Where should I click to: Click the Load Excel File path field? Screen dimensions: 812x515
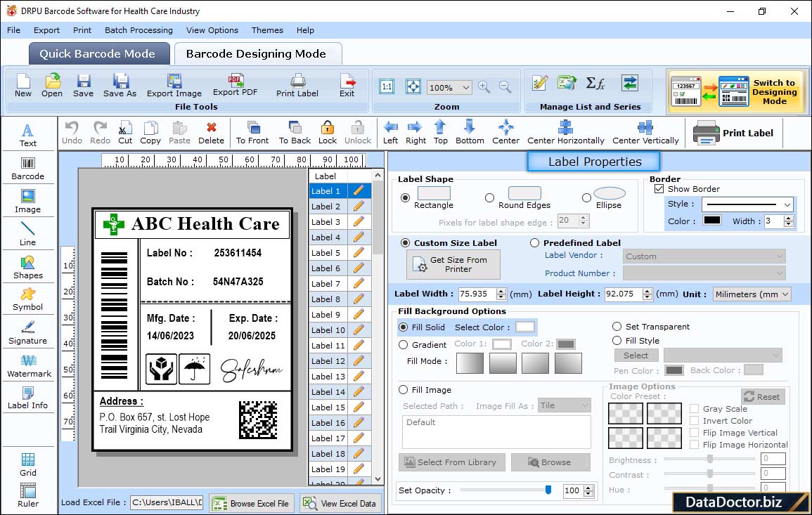166,502
